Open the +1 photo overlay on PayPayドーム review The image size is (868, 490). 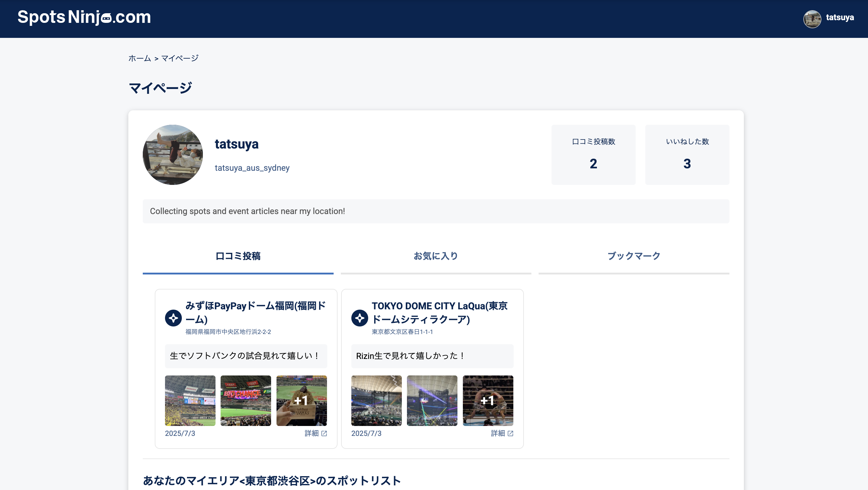point(301,400)
